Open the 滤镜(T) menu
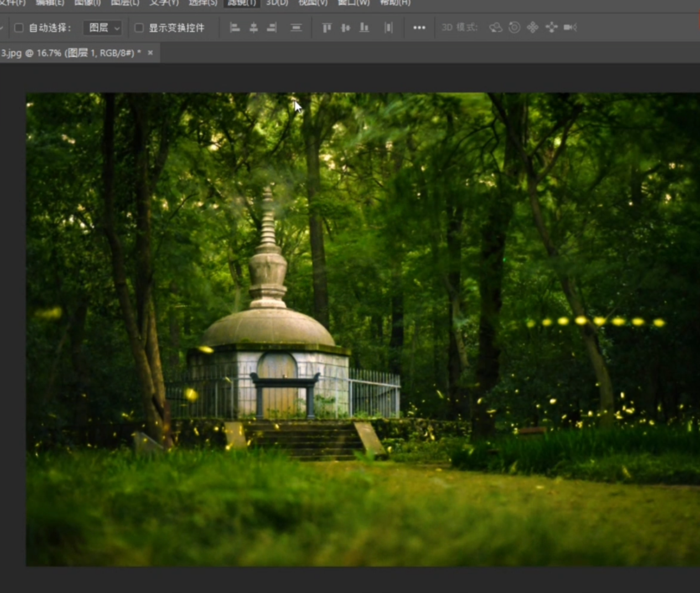Screen dimensions: 700x593 click(241, 3)
